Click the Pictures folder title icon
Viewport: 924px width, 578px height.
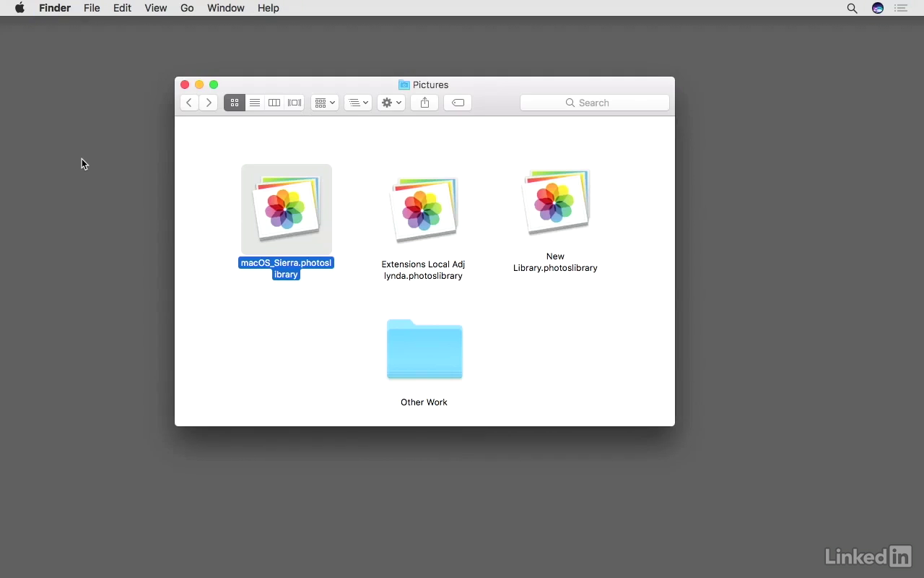pos(404,85)
